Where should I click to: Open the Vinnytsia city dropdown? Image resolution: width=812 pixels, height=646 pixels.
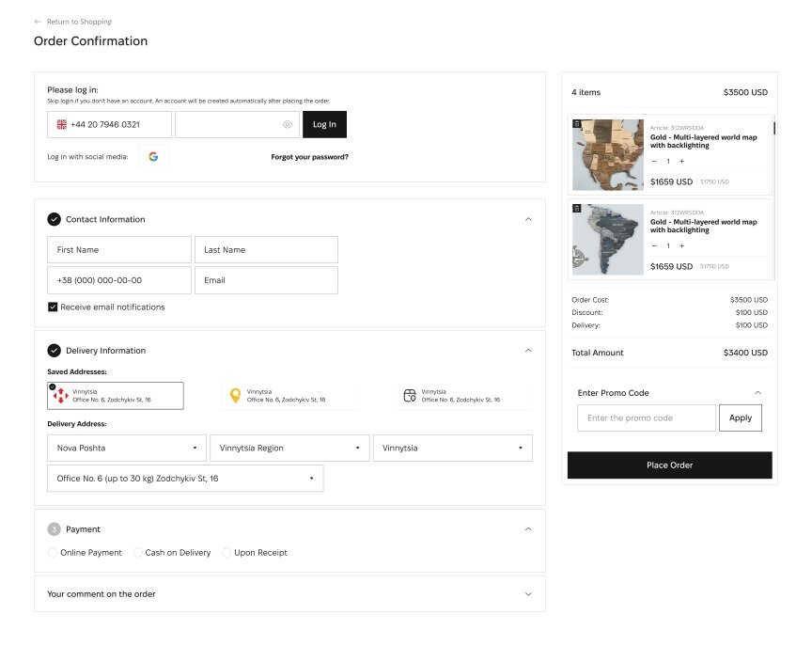453,449
